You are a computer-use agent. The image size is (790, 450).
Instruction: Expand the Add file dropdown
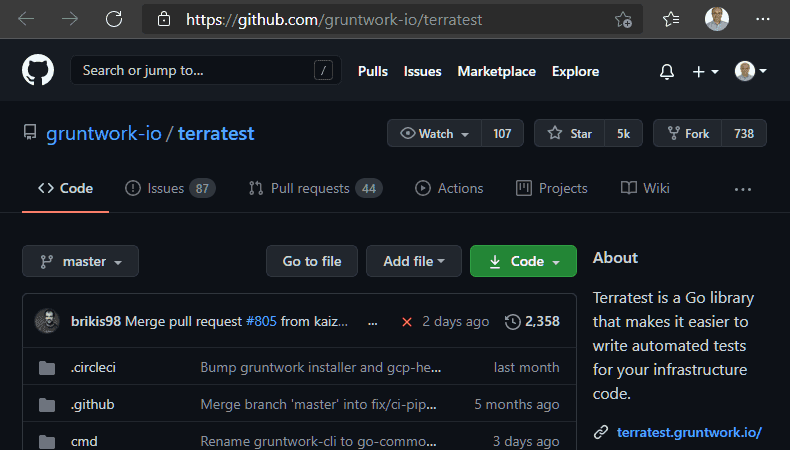tap(413, 261)
